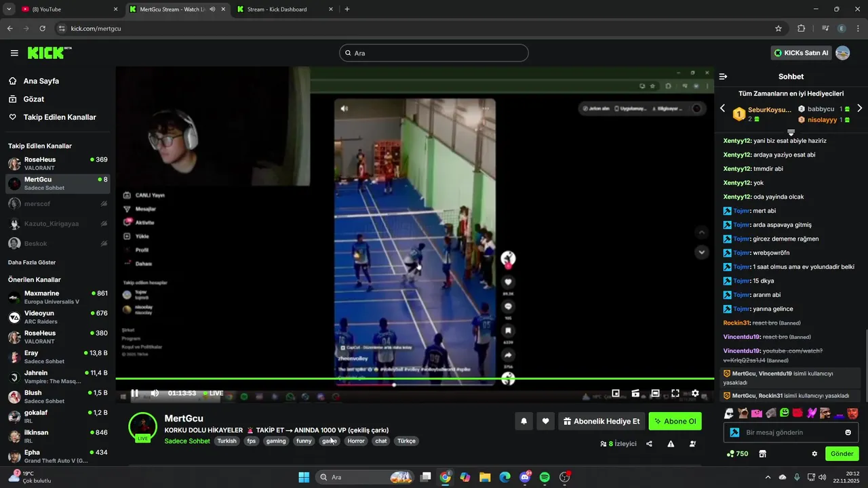Click KICKs Satın Al button
The height and width of the screenshot is (488, 868).
coord(802,53)
